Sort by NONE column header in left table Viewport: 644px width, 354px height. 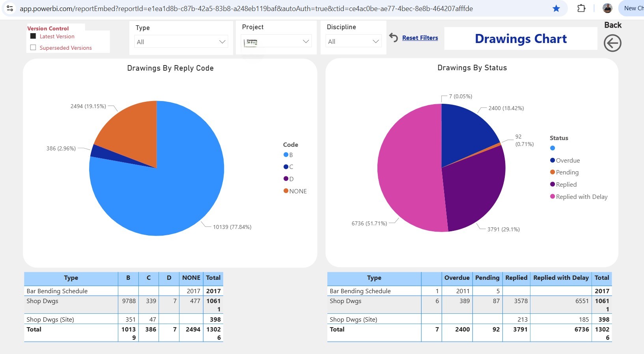(x=191, y=278)
